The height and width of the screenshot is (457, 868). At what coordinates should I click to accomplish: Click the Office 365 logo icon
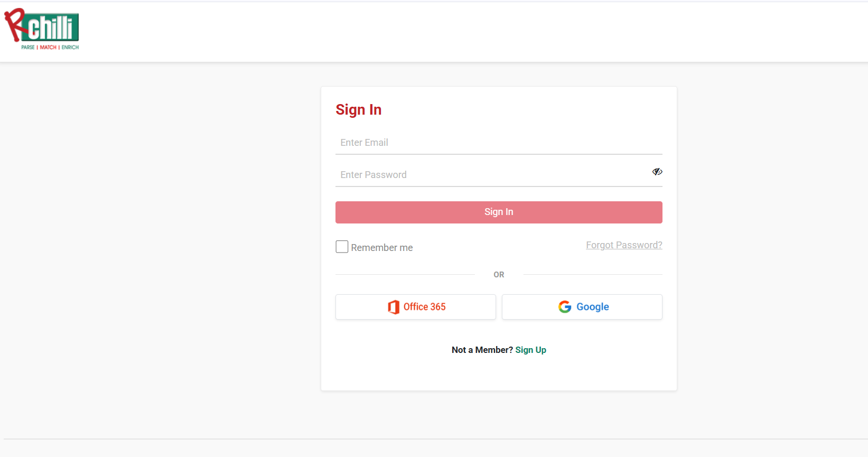point(394,307)
